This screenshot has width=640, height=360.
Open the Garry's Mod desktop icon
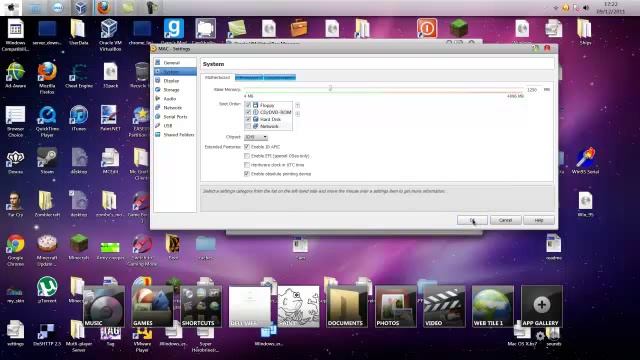tap(174, 32)
